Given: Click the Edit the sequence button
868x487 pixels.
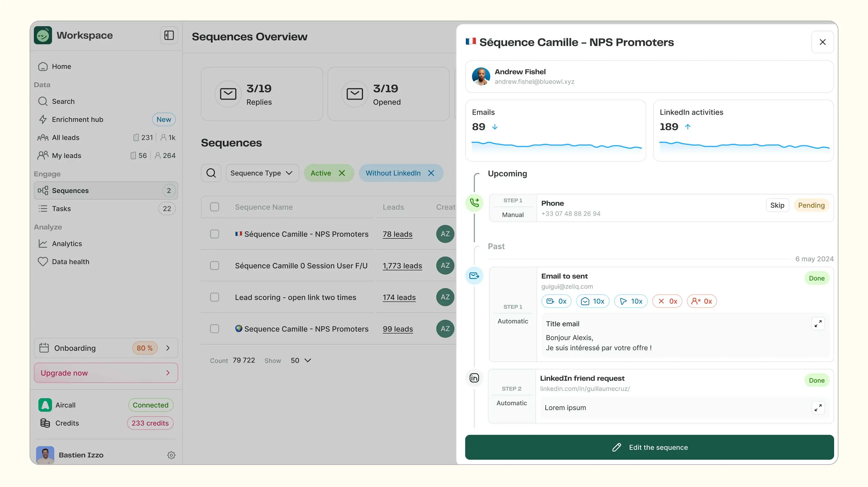Looking at the screenshot, I should [x=649, y=447].
